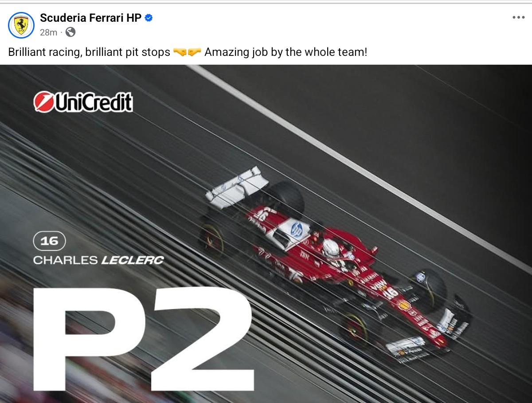The width and height of the screenshot is (532, 403).
Task: Open the three-dot post options menu
Action: point(518,17)
